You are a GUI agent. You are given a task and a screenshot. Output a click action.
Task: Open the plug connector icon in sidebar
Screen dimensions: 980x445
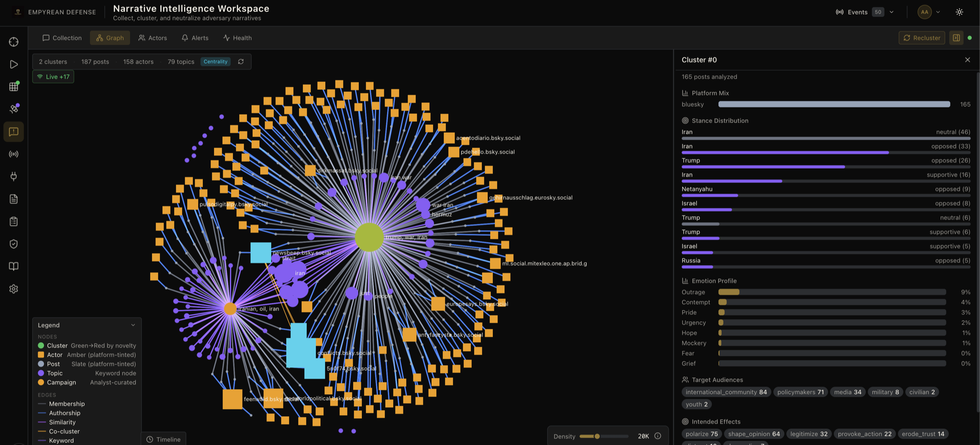pos(13,177)
